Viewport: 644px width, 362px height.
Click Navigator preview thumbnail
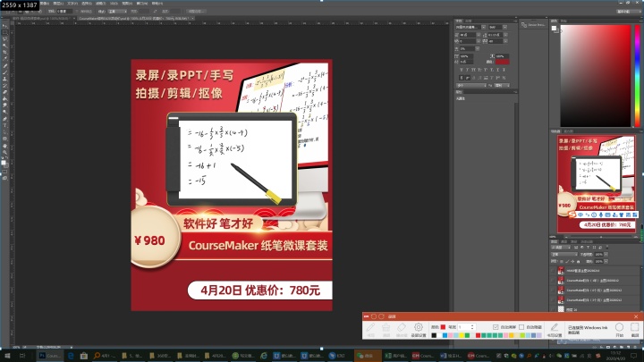pos(597,184)
